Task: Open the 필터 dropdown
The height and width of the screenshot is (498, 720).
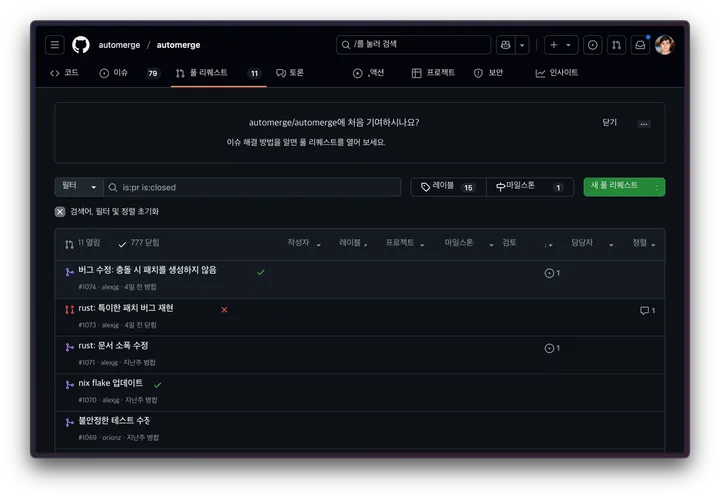Action: tap(79, 187)
